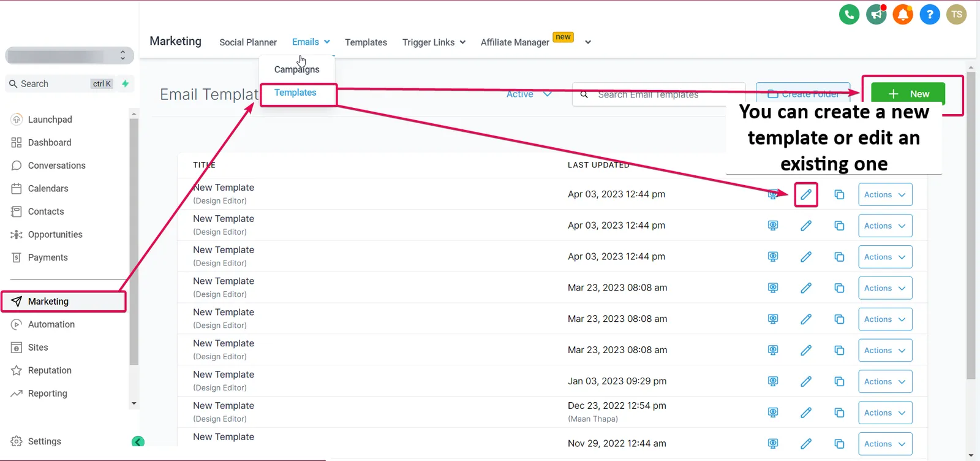Select Campaigns from Emails submenu

click(297, 69)
